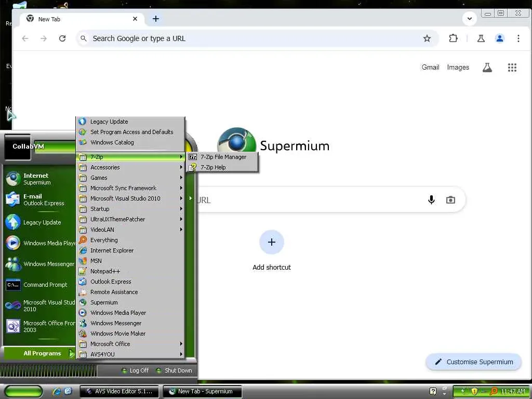This screenshot has width=532, height=399.
Task: Switch to AVS Video Editor taskbar button
Action: (119, 392)
